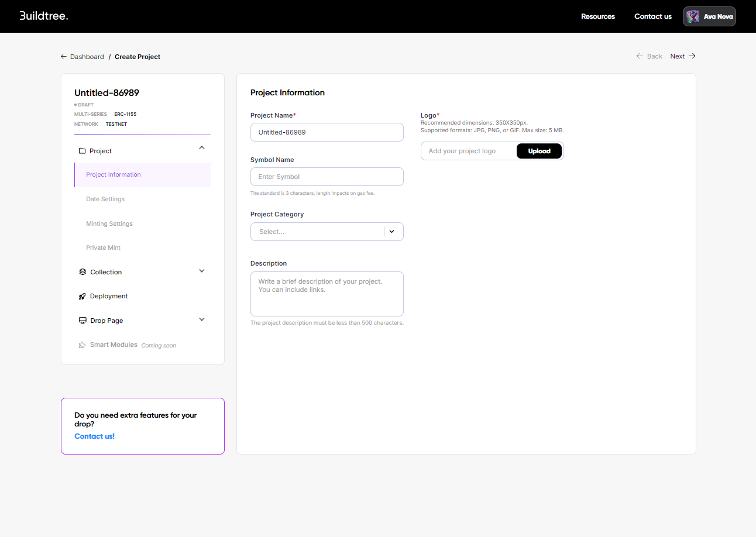Click the Deployment rocket icon
The image size is (756, 537).
pos(83,297)
